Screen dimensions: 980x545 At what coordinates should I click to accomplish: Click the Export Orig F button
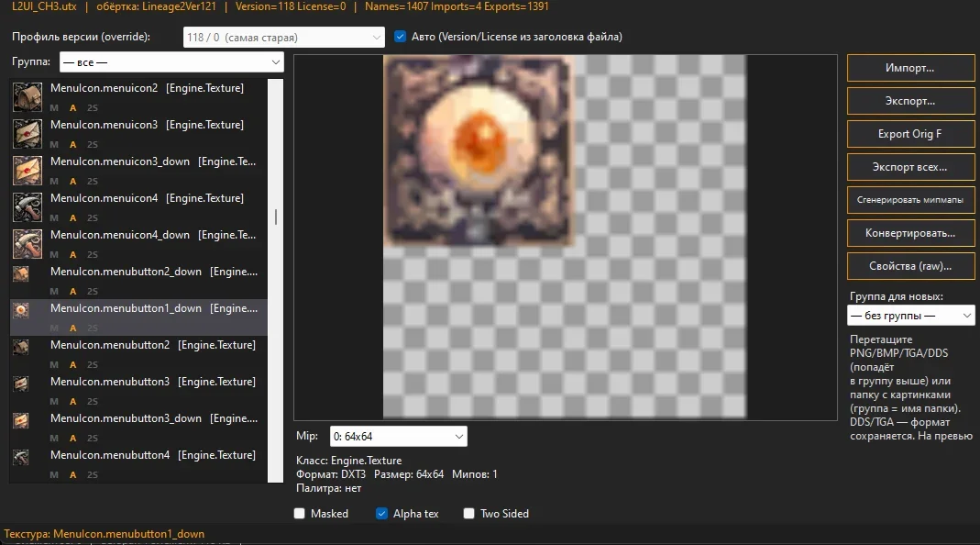pyautogui.click(x=910, y=134)
